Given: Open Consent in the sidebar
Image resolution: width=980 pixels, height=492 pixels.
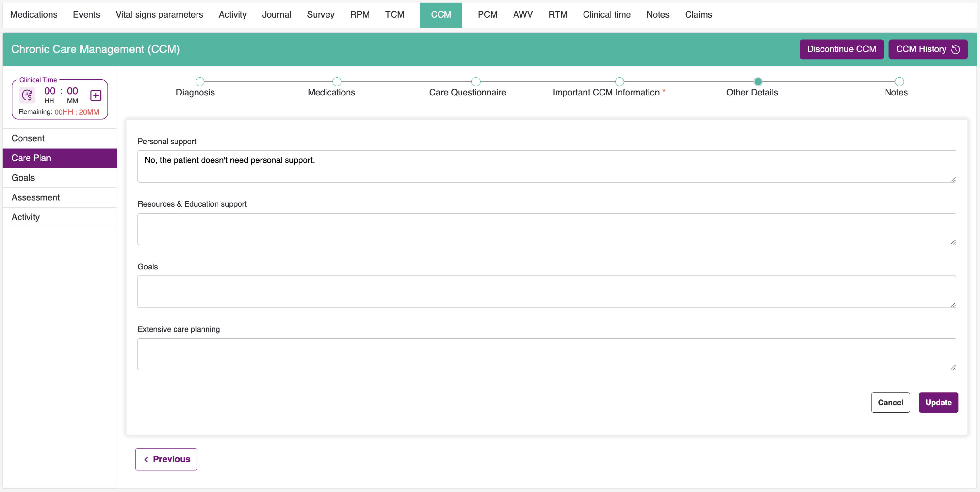Looking at the screenshot, I should (x=28, y=138).
